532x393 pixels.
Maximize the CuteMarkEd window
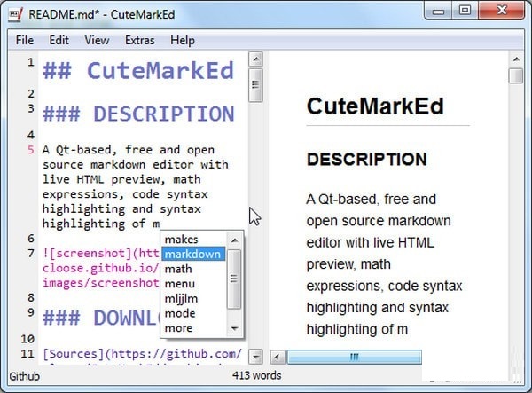pos(465,12)
